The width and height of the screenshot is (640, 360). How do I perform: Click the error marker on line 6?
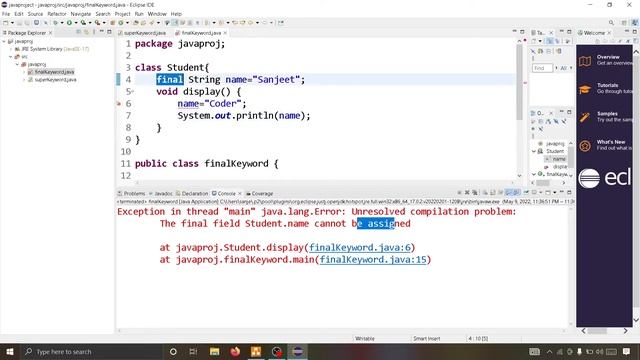119,104
